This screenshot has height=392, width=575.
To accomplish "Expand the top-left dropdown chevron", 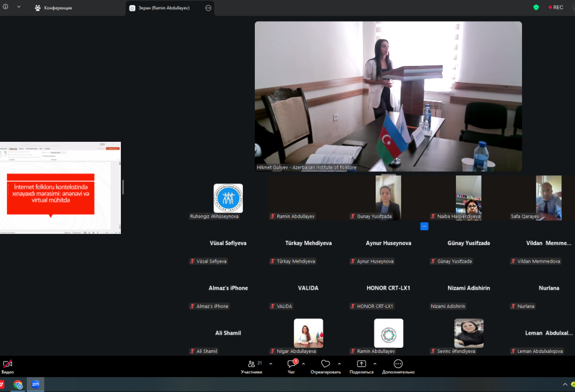I will [19, 7].
